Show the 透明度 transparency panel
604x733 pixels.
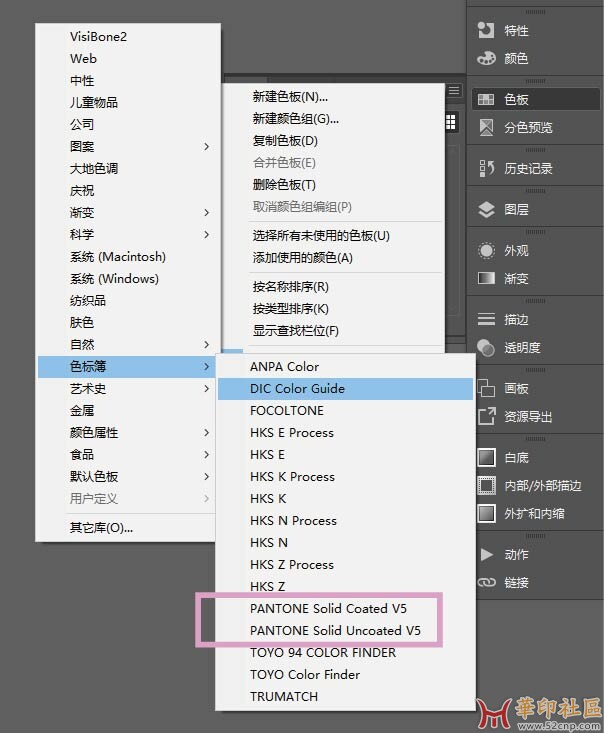487,348
